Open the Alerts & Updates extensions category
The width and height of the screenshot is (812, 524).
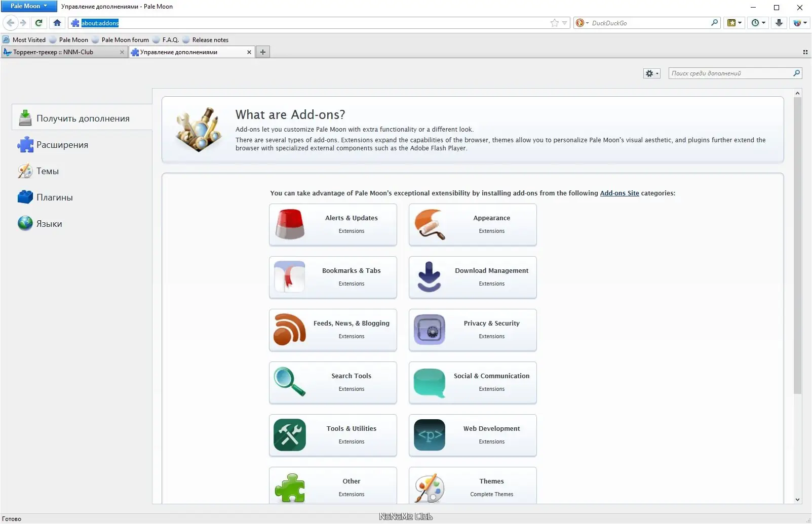tap(333, 225)
